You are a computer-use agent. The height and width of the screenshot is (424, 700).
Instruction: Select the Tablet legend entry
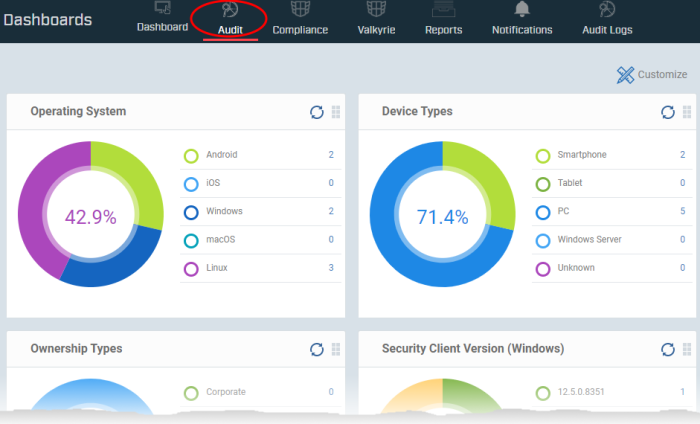point(612,183)
